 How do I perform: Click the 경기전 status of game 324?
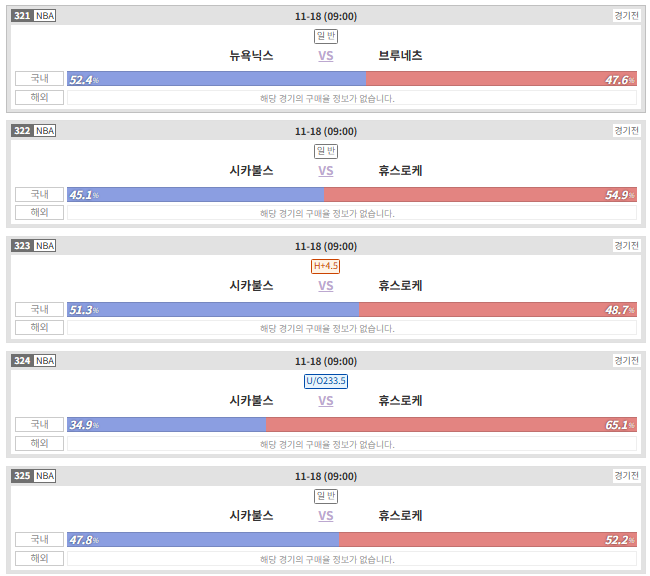click(626, 360)
